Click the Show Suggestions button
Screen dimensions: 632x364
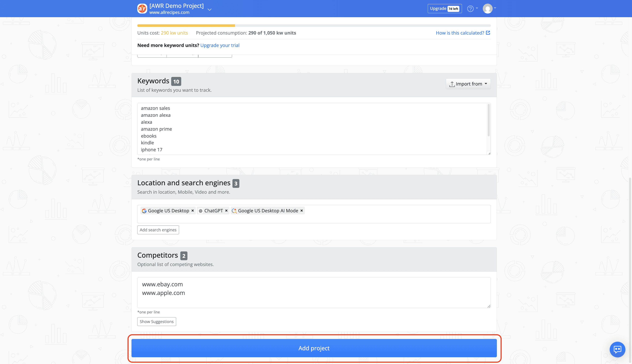pyautogui.click(x=157, y=322)
